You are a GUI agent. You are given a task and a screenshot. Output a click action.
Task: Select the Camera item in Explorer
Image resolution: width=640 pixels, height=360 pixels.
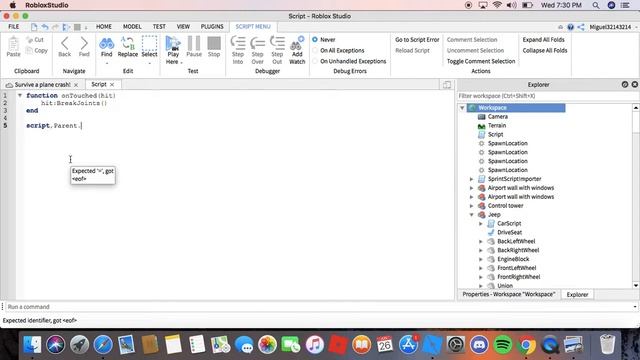point(498,117)
